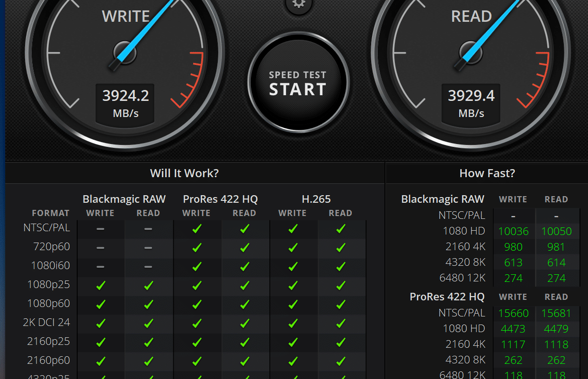Click the H.265 column heading

click(316, 199)
